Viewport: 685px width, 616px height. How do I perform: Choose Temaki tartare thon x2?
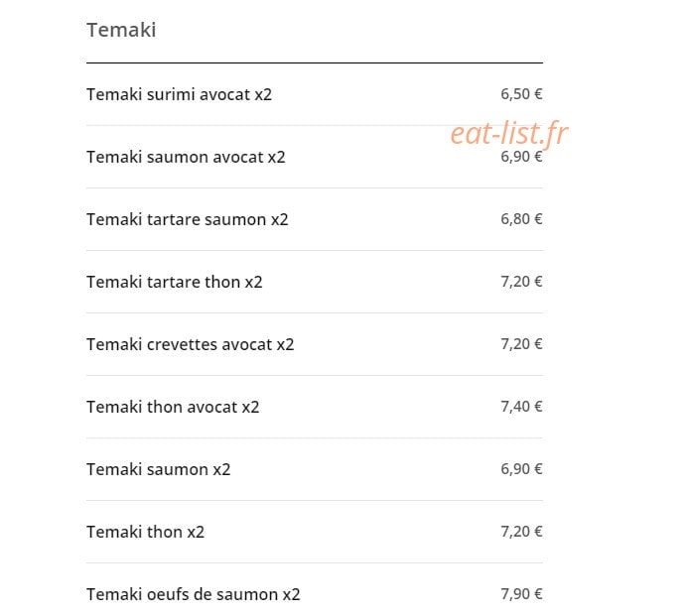315,282
